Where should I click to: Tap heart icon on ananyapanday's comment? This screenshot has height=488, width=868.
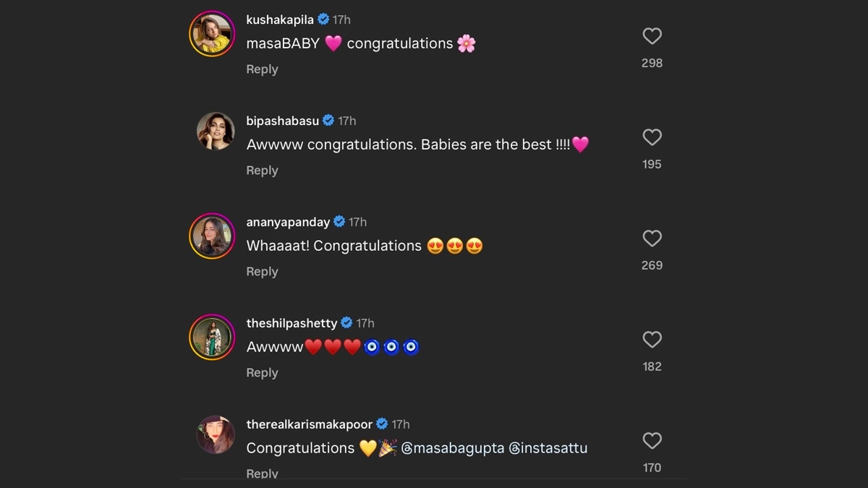652,239
